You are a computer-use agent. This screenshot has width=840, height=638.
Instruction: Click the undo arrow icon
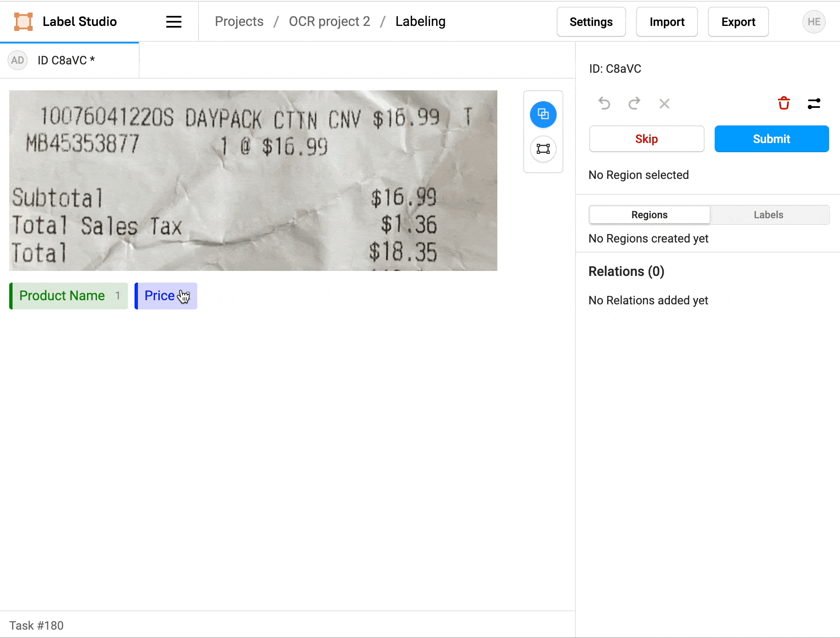[x=604, y=103]
